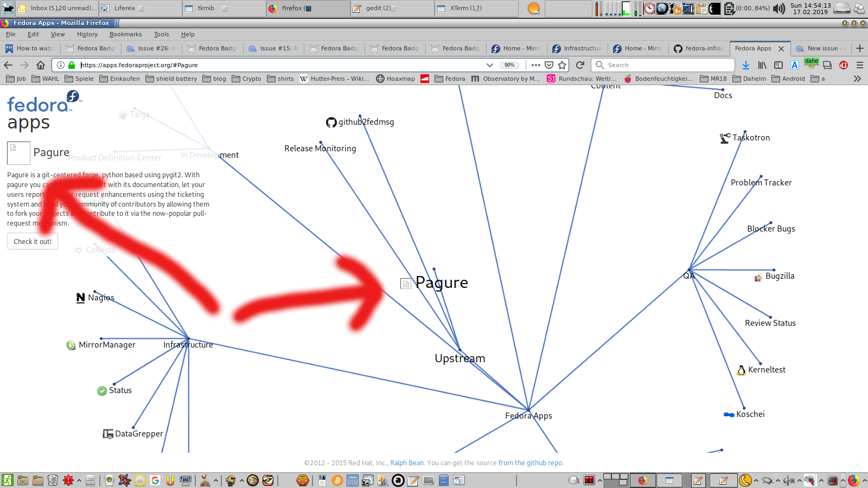Open a new tab with plus button

tap(860, 48)
